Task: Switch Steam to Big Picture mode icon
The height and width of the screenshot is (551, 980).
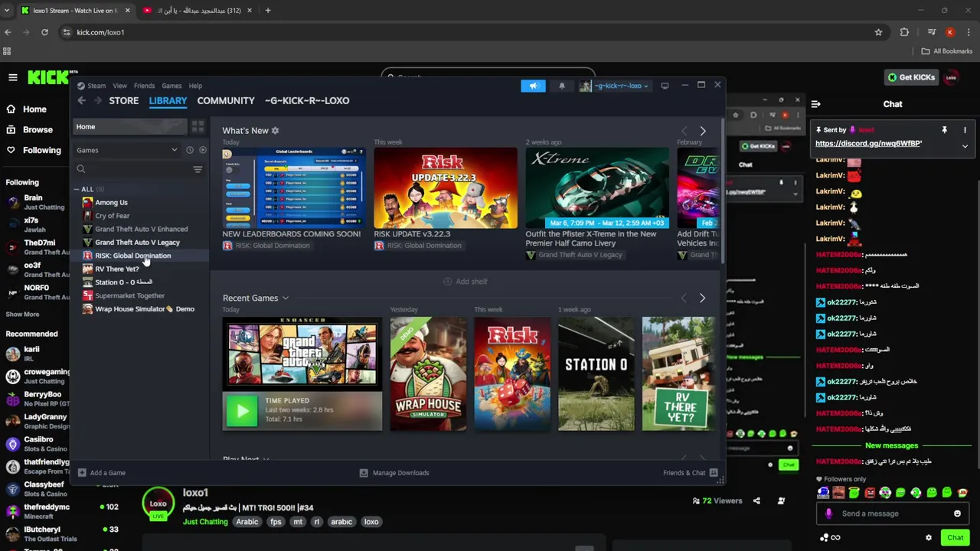Action: (665, 86)
